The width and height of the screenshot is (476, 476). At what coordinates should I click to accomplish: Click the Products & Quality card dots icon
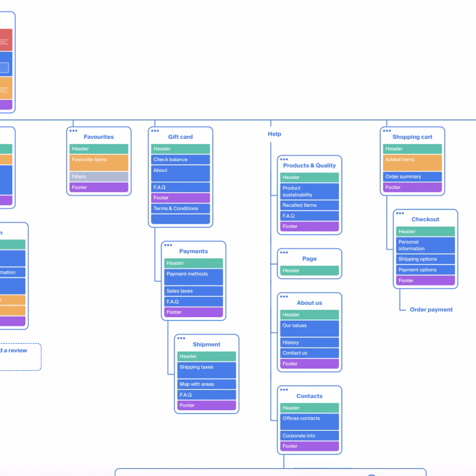[284, 159]
